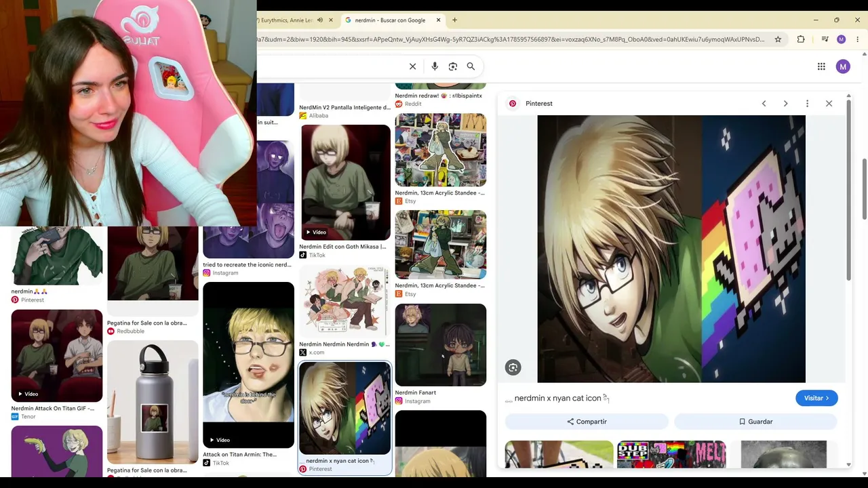Screen dimensions: 868x488
Task: Save the image with Guardar
Action: [x=755, y=422]
